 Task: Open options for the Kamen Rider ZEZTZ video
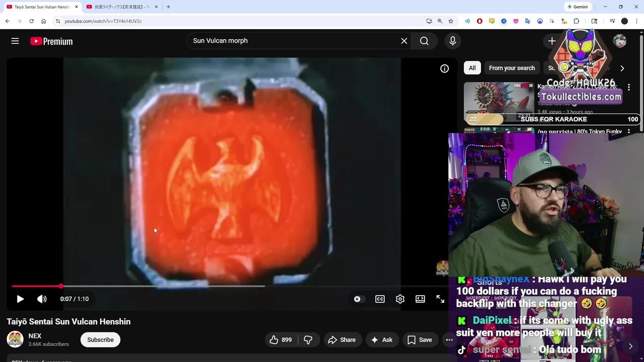tap(628, 87)
